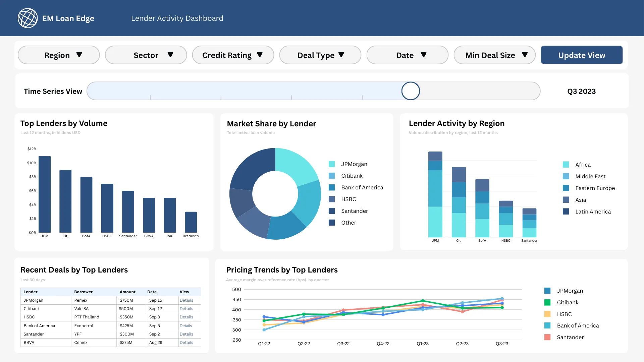Image resolution: width=644 pixels, height=362 pixels.
Task: Open the Region filter dropdown
Action: tap(59, 55)
